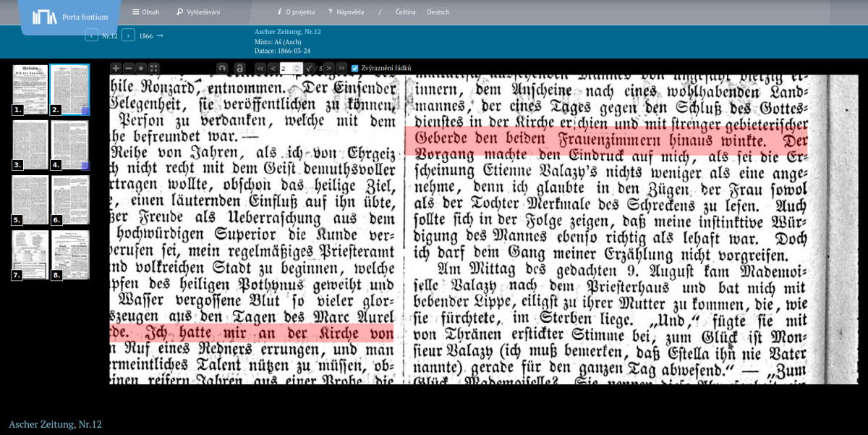
Task: Go to the next page arrow
Action: click(328, 68)
